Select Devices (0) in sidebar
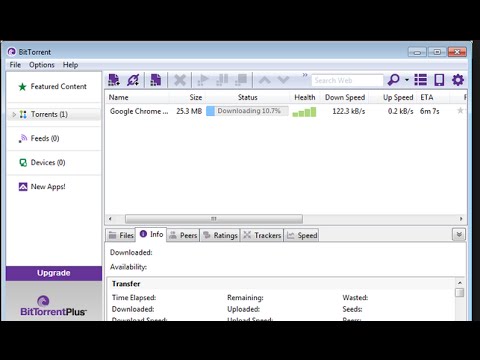Image resolution: width=480 pixels, height=360 pixels. 54,162
